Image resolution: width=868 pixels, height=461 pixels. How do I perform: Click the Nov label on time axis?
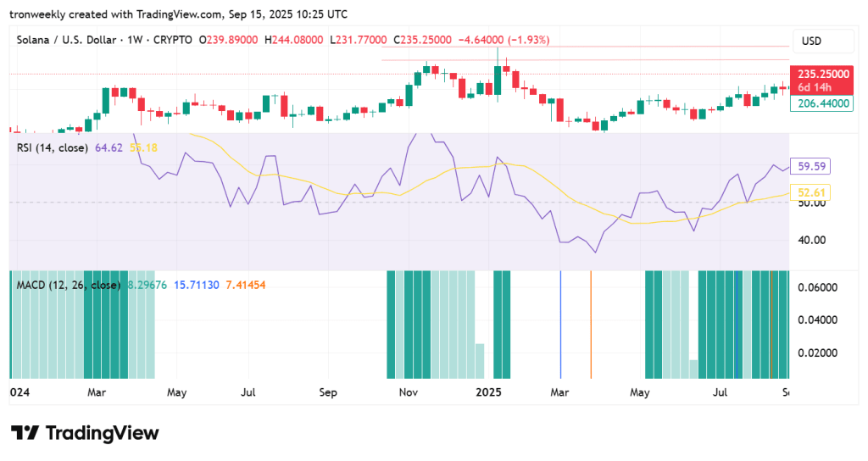click(x=408, y=392)
